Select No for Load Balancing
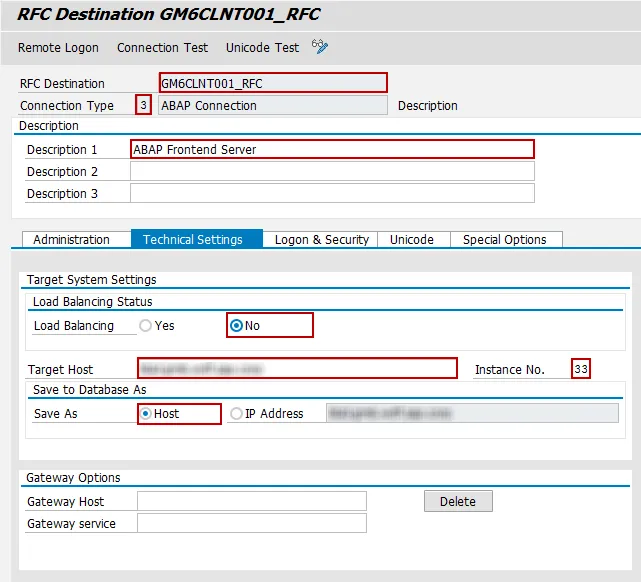The width and height of the screenshot is (641, 582). (x=237, y=326)
